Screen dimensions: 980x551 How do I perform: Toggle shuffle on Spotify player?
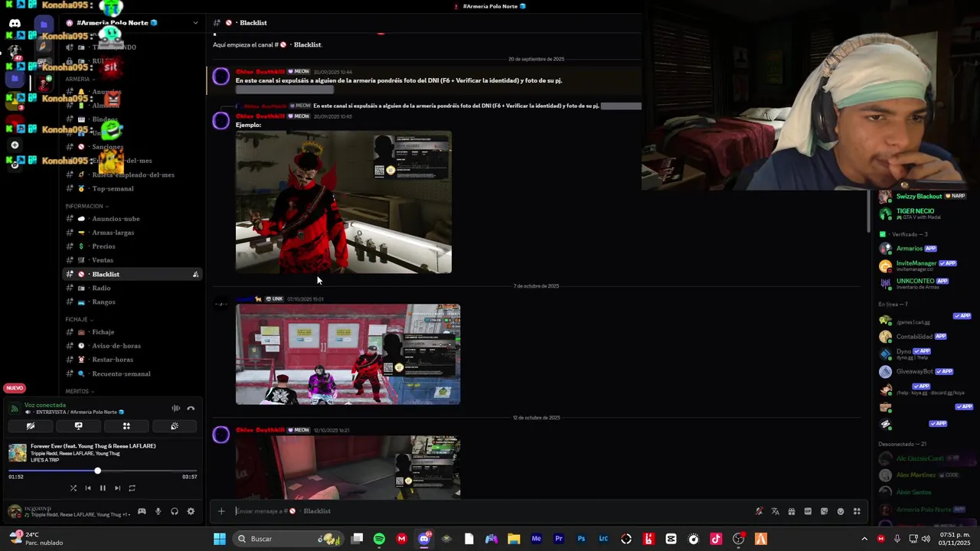pos(73,488)
